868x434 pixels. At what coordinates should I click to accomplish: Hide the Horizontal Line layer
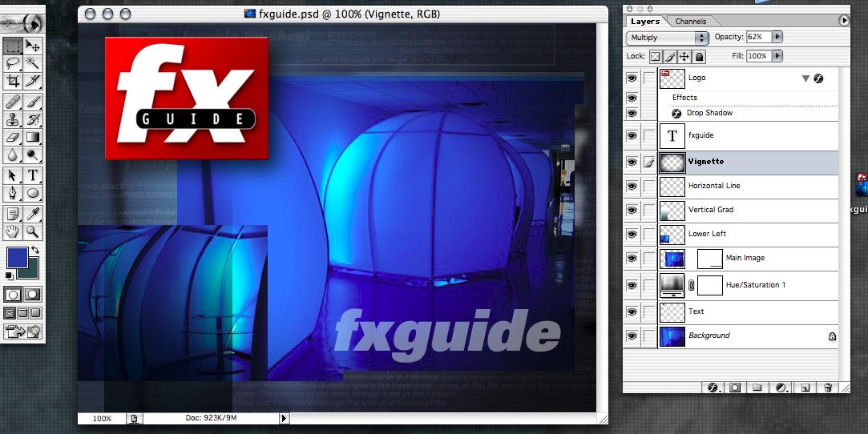(x=632, y=187)
